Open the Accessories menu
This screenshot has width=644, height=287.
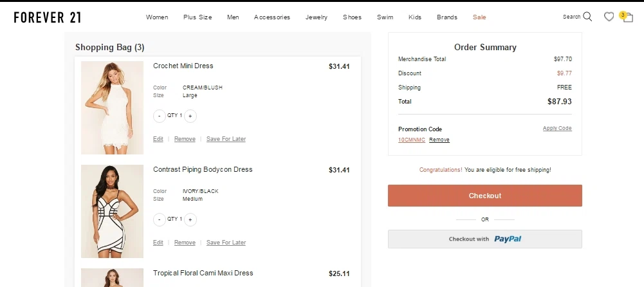[272, 17]
